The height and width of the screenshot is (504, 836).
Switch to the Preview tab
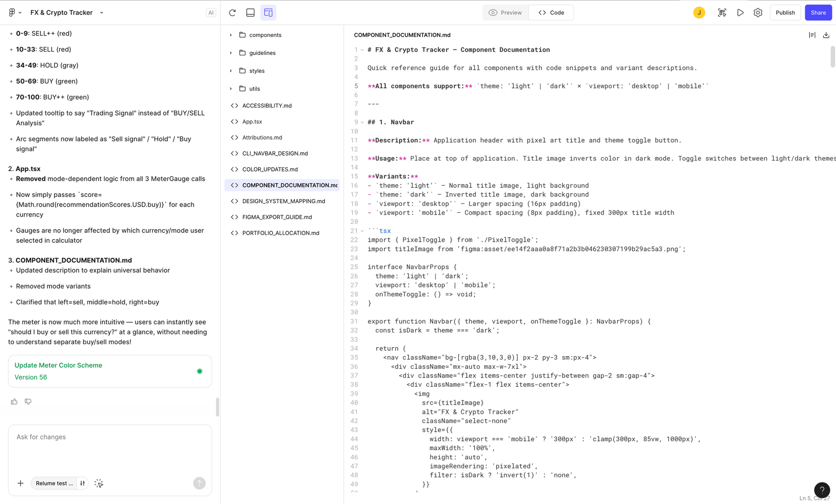coord(505,12)
